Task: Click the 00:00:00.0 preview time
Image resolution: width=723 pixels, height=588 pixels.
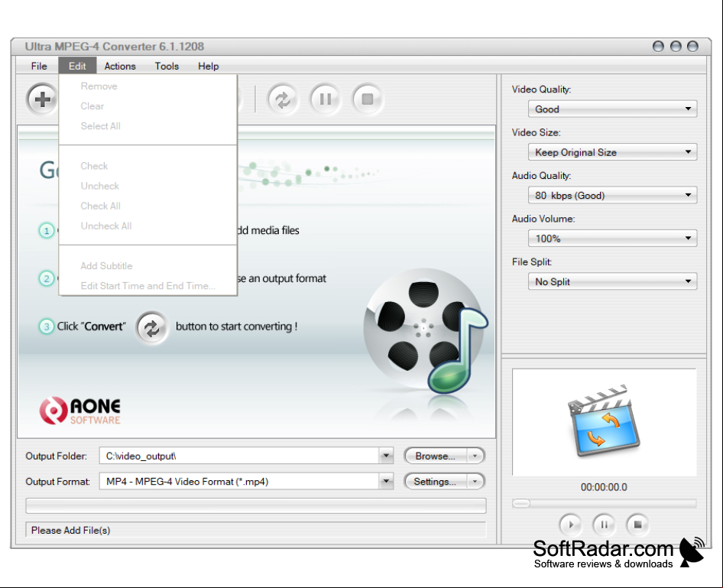Action: coord(604,488)
